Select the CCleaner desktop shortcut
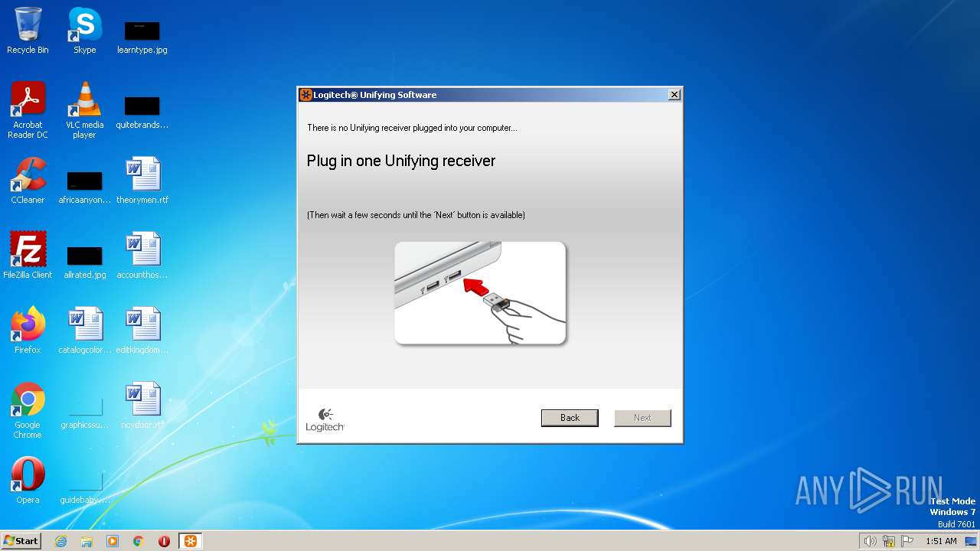Viewport: 980px width, 551px height. click(x=28, y=181)
